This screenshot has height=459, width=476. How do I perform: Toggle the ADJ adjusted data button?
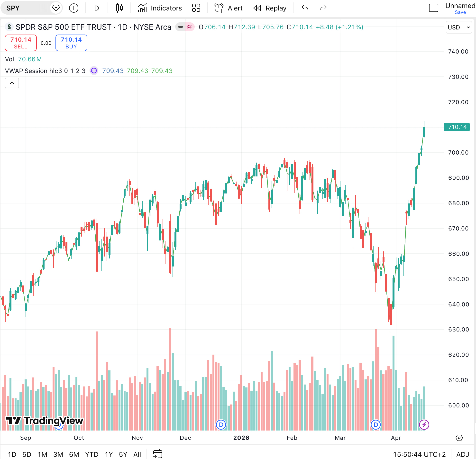(x=462, y=454)
